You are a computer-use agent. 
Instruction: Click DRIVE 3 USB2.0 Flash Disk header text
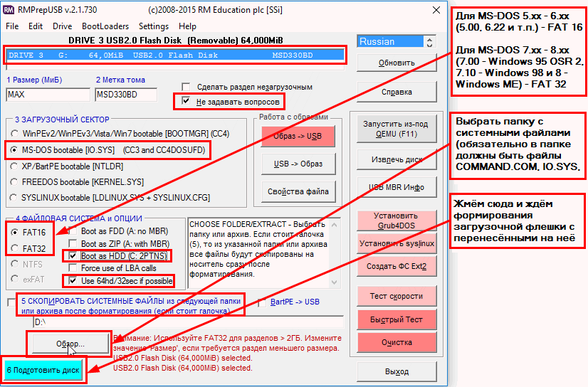coord(176,40)
